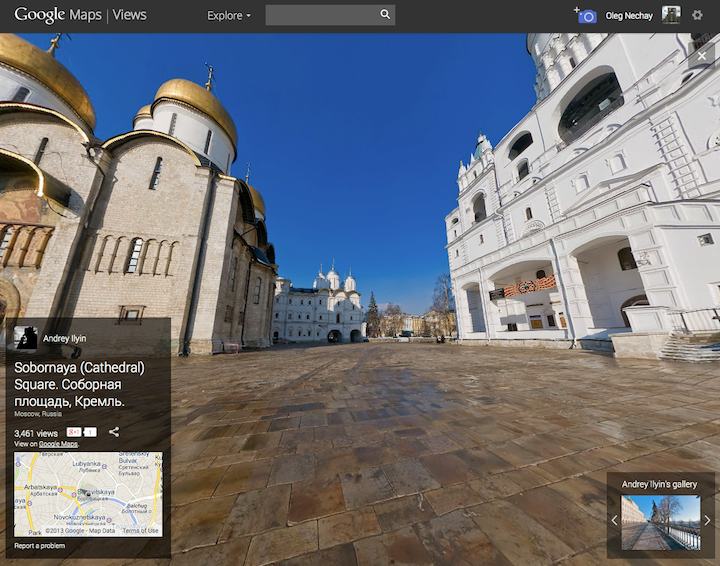Image resolution: width=720 pixels, height=566 pixels.
Task: Click the Google Maps logo
Action: click(56, 15)
